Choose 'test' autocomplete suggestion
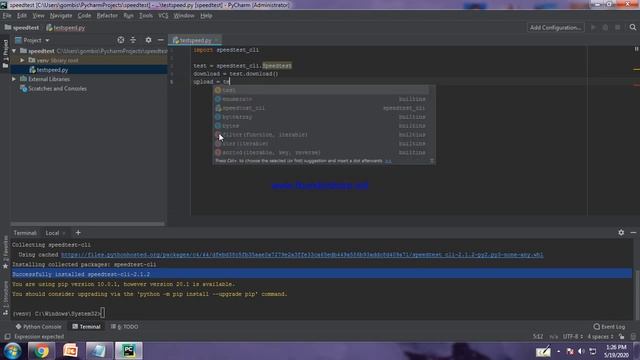 click(x=321, y=90)
